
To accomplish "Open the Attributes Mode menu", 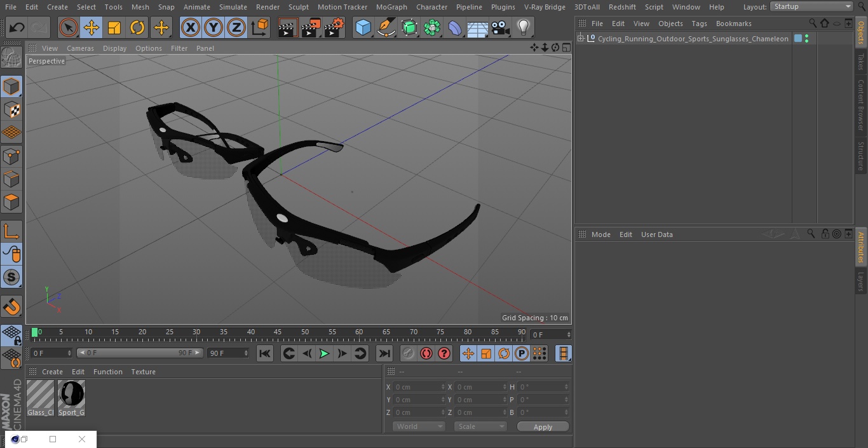I will (600, 234).
